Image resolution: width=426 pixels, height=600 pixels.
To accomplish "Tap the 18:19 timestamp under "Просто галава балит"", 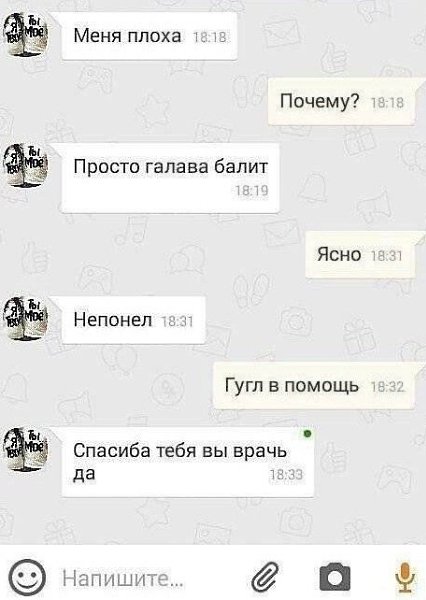I will 251,191.
